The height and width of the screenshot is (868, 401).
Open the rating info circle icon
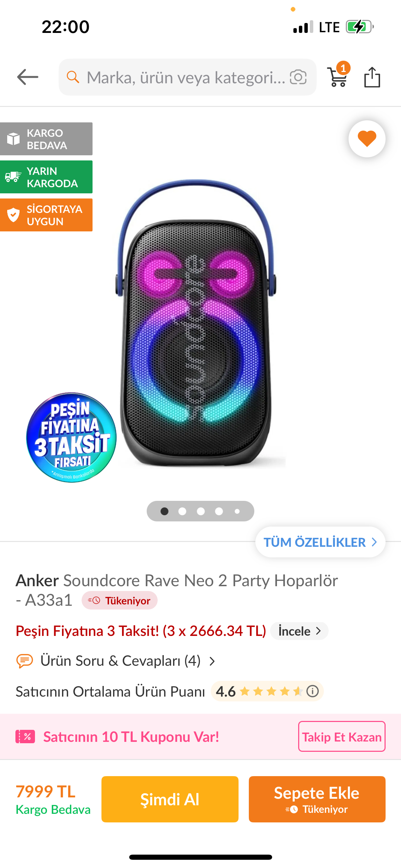pos(313,691)
